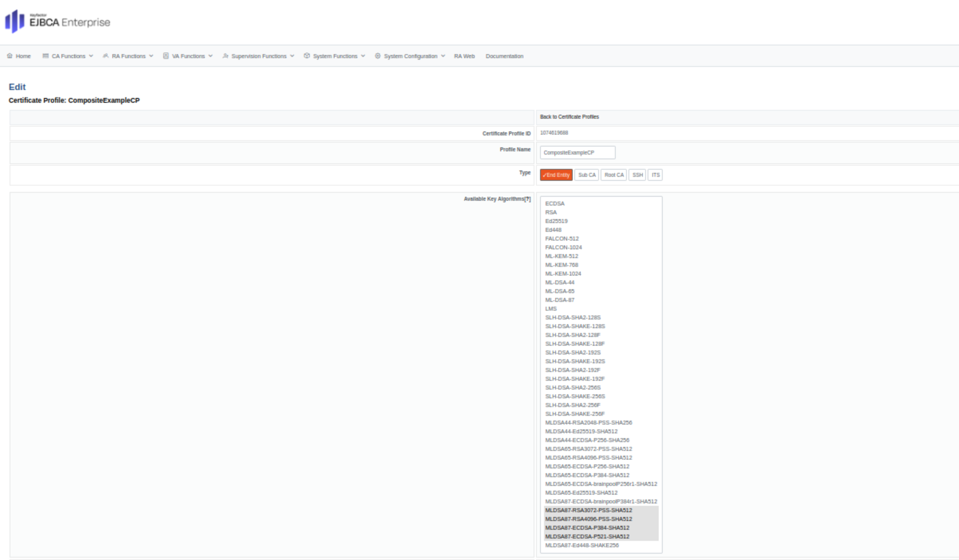Click the System Functions cube icon
This screenshot has width=959, height=560.
click(307, 56)
